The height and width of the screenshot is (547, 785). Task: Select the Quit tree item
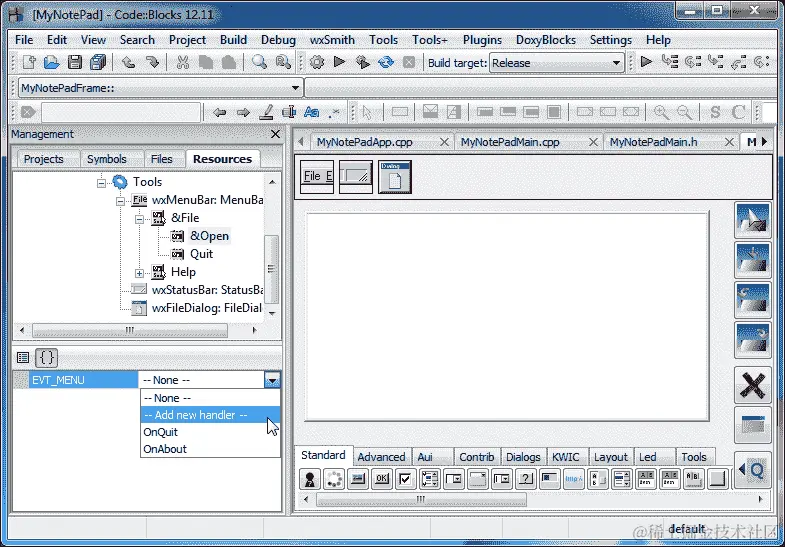tap(201, 254)
